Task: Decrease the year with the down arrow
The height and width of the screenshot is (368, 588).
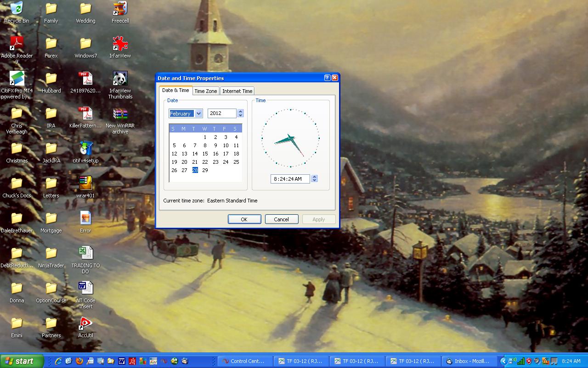Action: (x=240, y=115)
